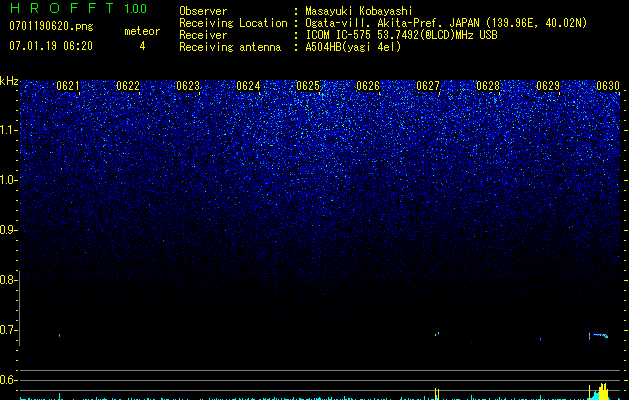Click the Observer label

(x=203, y=11)
